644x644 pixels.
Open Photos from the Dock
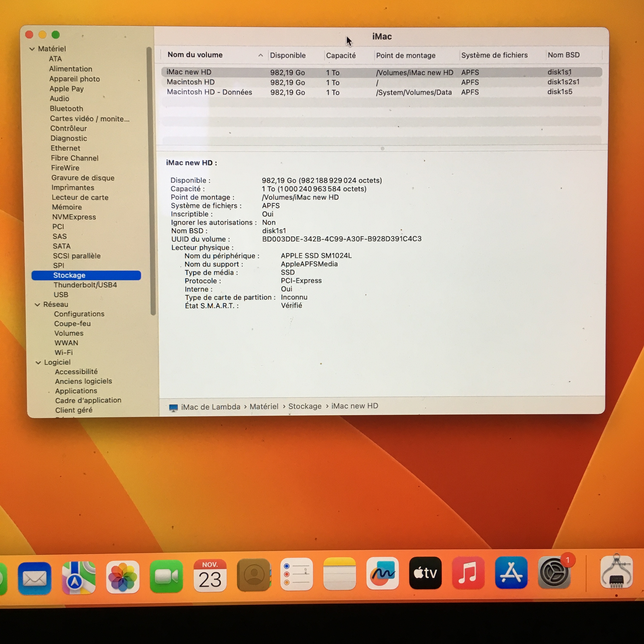pos(123,577)
